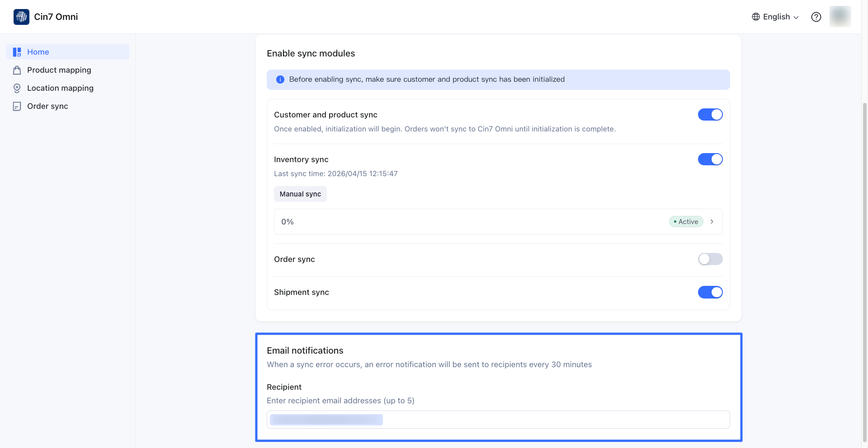This screenshot has height=448, width=868.
Task: Open the help question mark icon
Action: click(816, 17)
